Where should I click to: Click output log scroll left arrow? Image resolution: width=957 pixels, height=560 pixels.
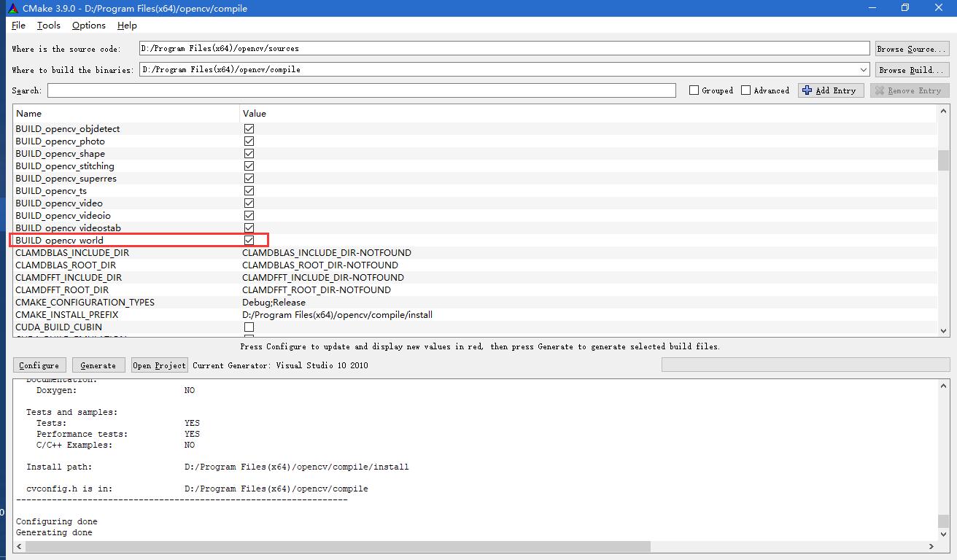(x=19, y=546)
